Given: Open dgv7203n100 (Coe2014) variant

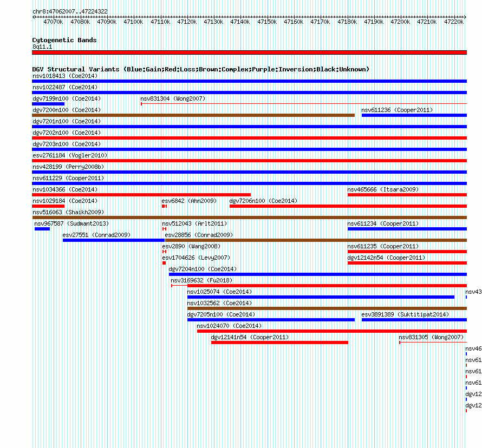Looking at the screenshot, I should click(x=67, y=144).
